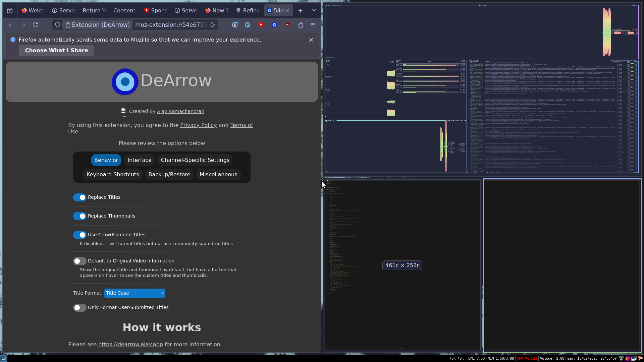
Task: Dismiss the Mozilla data notification bar
Action: (311, 40)
